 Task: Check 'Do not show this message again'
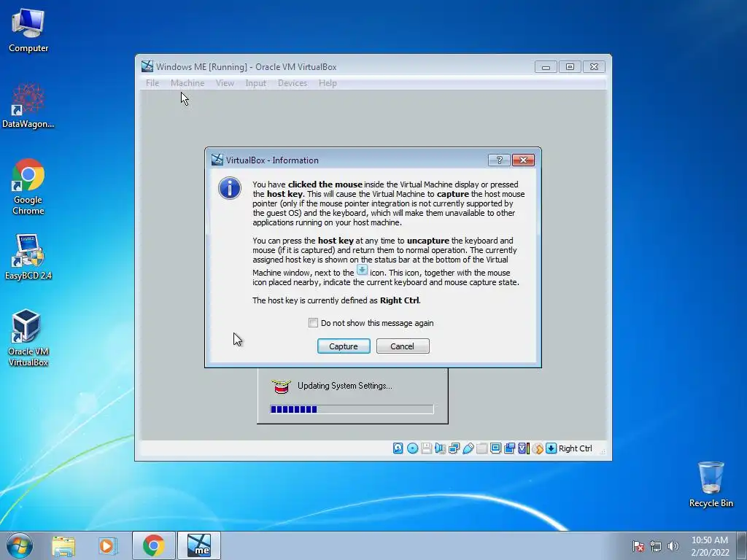[313, 323]
